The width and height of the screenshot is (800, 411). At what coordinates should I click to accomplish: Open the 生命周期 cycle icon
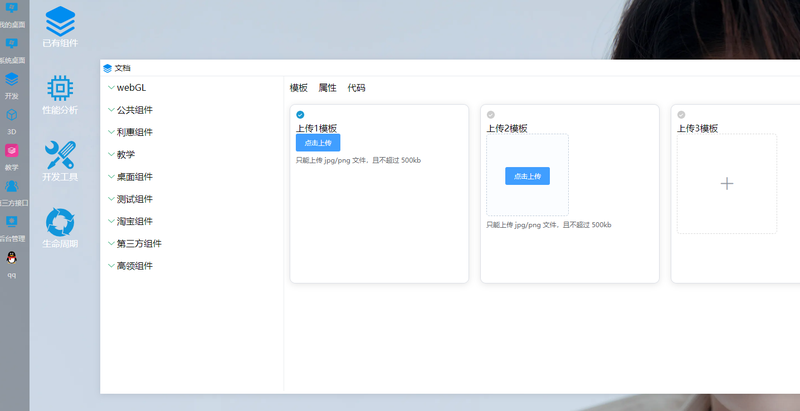coord(60,222)
